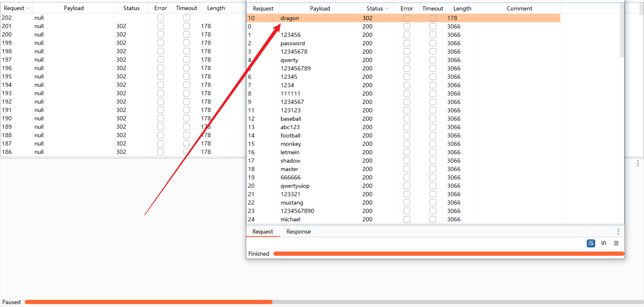This screenshot has height=307, width=644.
Task: Tick the Error checkbox for dragon row
Action: pos(407,18)
